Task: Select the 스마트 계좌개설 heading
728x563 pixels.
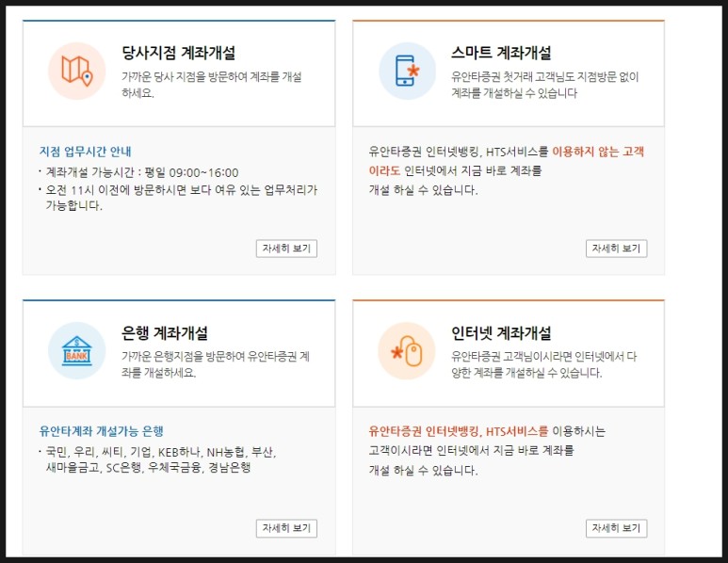Action: pyautogui.click(x=501, y=53)
